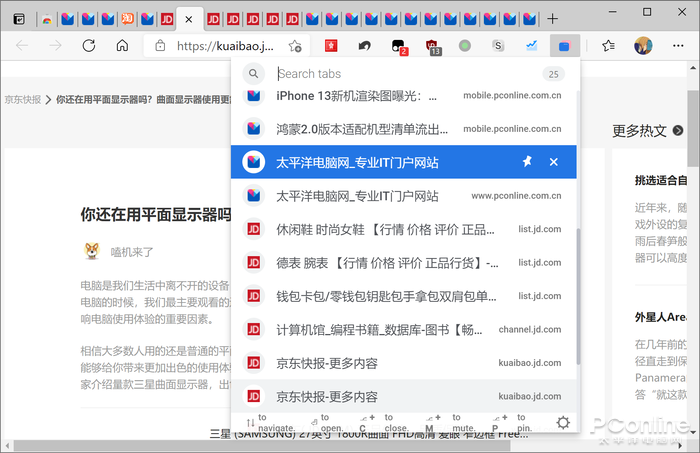Click 京东快报 breadcrumb link
The width and height of the screenshot is (700, 453).
(24, 99)
